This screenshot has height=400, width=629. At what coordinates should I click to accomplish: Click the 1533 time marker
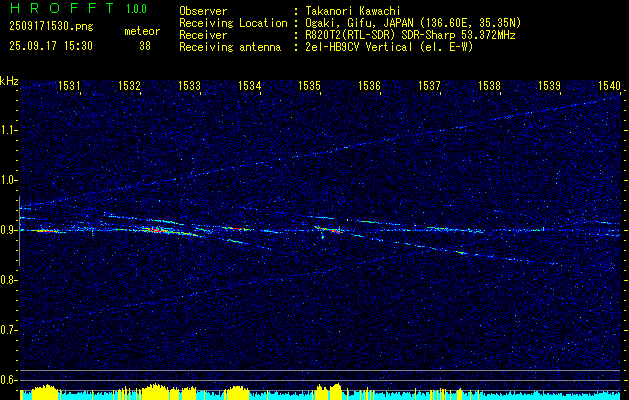pyautogui.click(x=189, y=85)
